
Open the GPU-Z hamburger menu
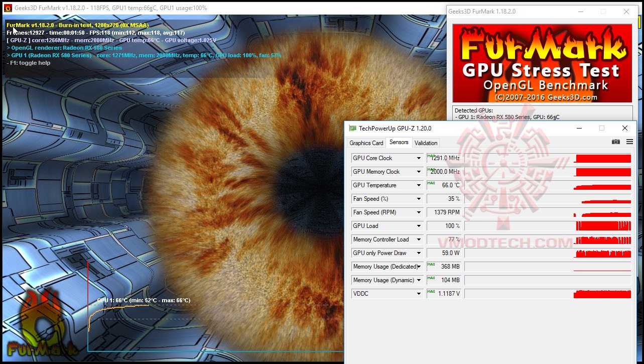(629, 142)
